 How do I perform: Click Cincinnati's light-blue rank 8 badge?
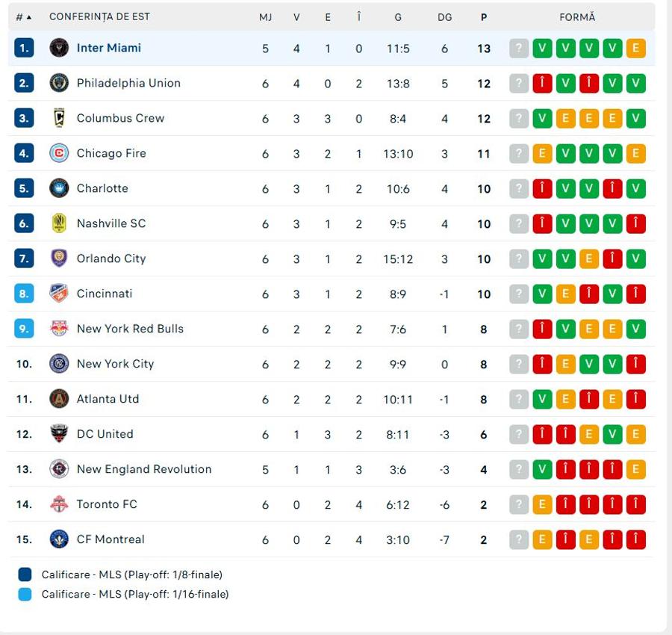point(24,294)
